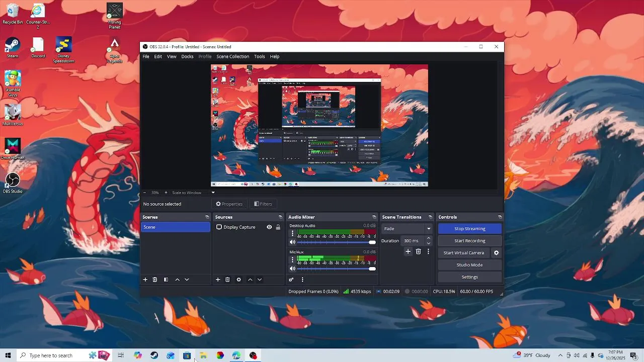Image resolution: width=644 pixels, height=362 pixels.
Task: Toggle the Display Capture source type icon
Action: click(x=219, y=227)
